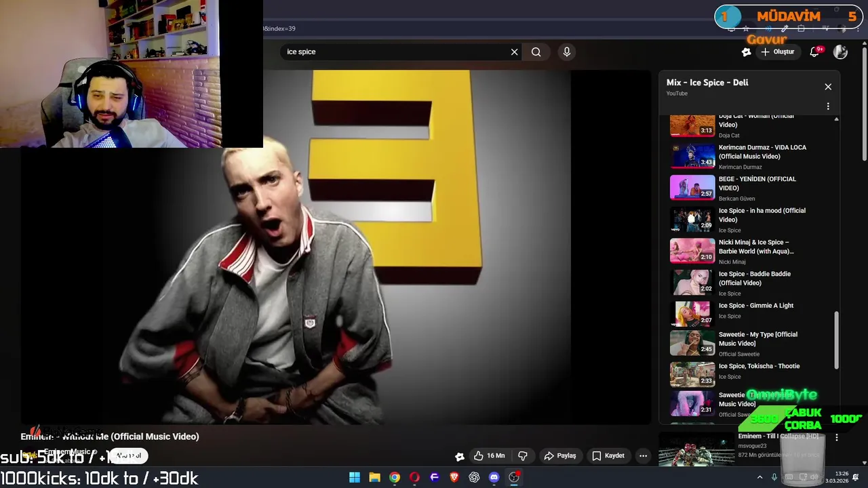Click the Kerimcan Durmaz channel name in the playlist

(x=740, y=167)
